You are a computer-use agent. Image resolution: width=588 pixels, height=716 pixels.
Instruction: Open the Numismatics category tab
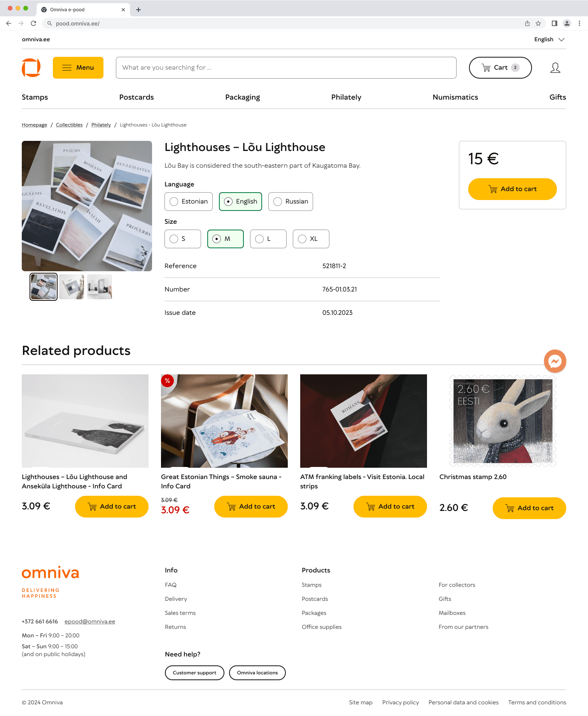click(455, 97)
